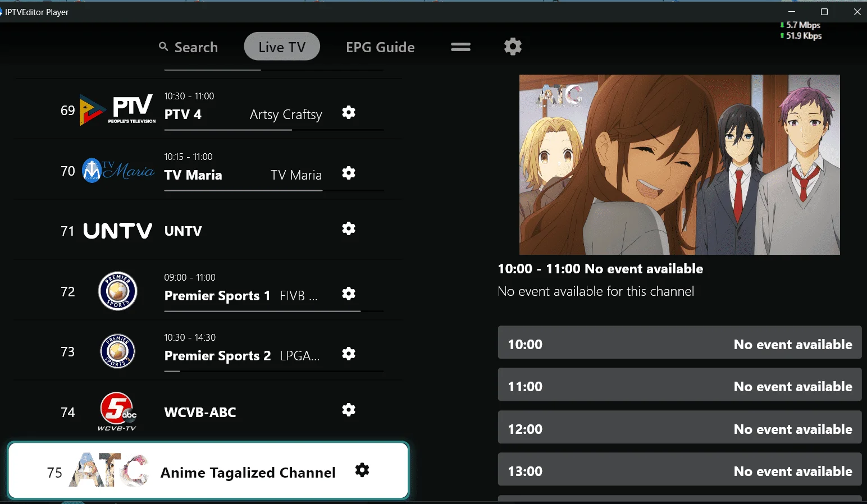Click the ATC channel logo in list
Screen dimensions: 867x504
click(x=109, y=470)
